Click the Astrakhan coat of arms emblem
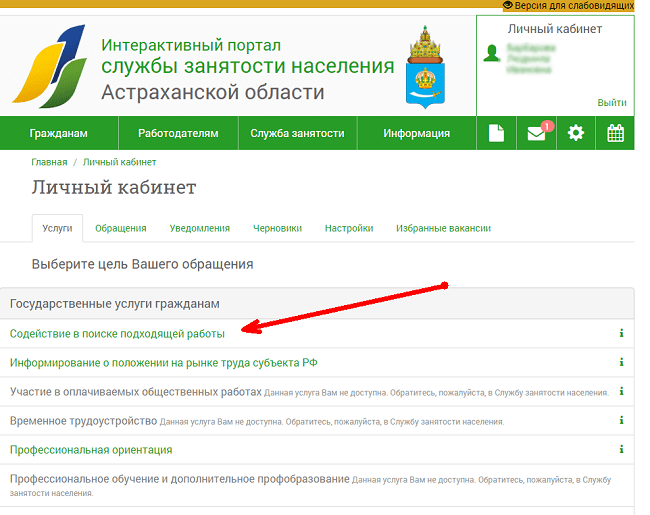Viewport: 650px width, 515px height. (425, 67)
